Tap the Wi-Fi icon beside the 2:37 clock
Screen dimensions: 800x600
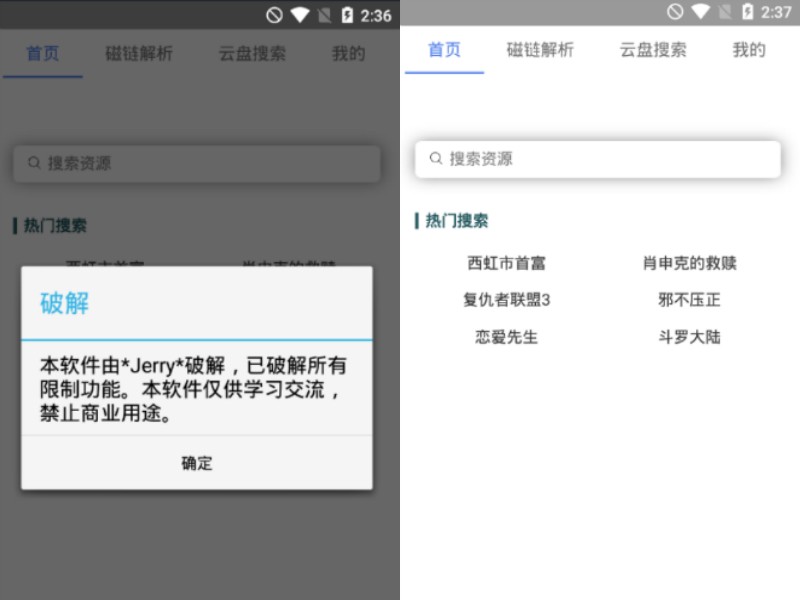[x=700, y=12]
